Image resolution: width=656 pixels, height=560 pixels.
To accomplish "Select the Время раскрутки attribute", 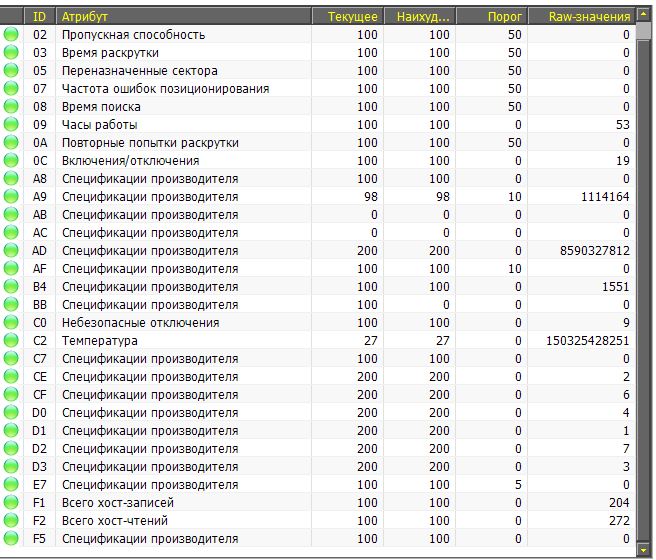I will (x=110, y=53).
